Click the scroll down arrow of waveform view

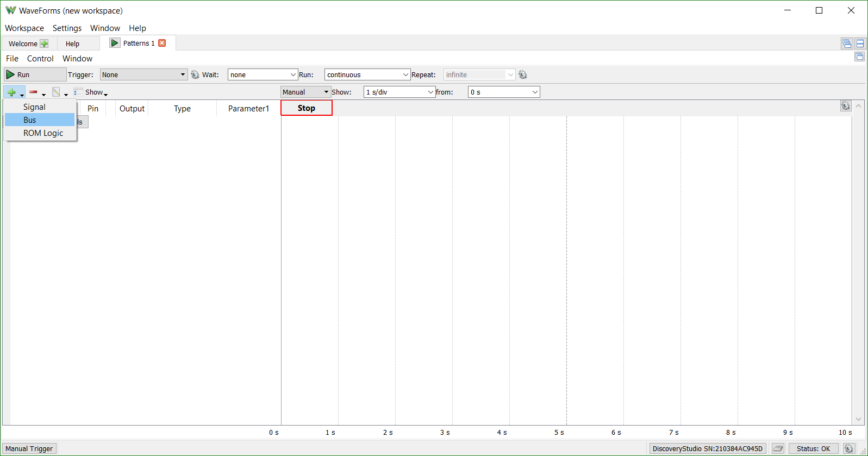tap(859, 419)
